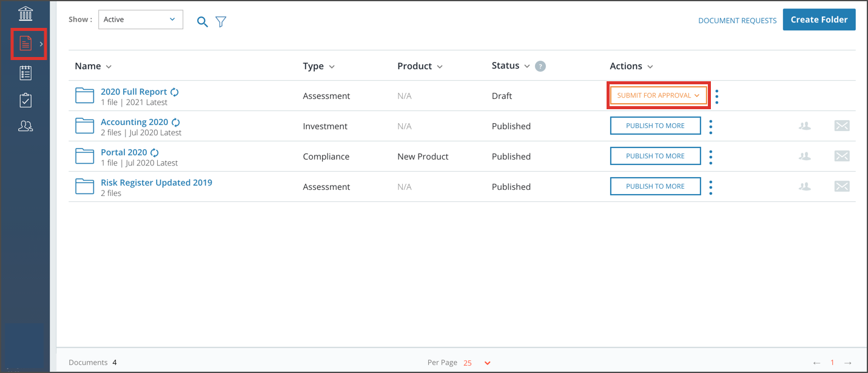Select page number 1 in pagination

coord(832,363)
